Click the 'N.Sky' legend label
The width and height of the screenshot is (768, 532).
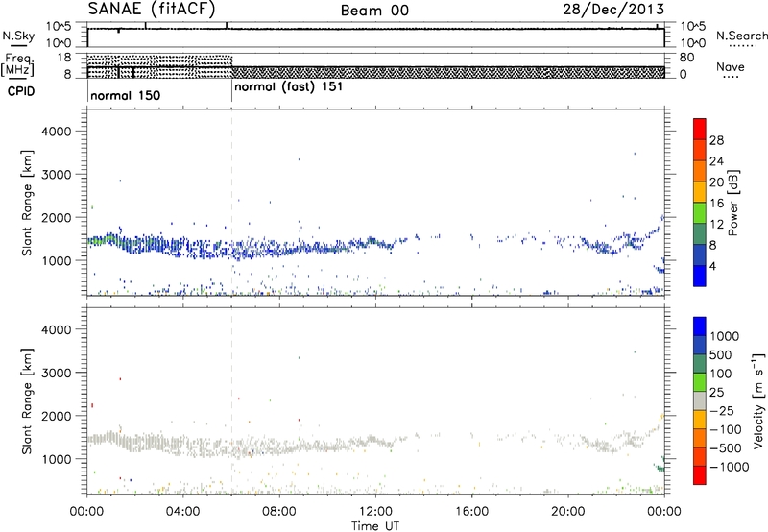point(18,36)
